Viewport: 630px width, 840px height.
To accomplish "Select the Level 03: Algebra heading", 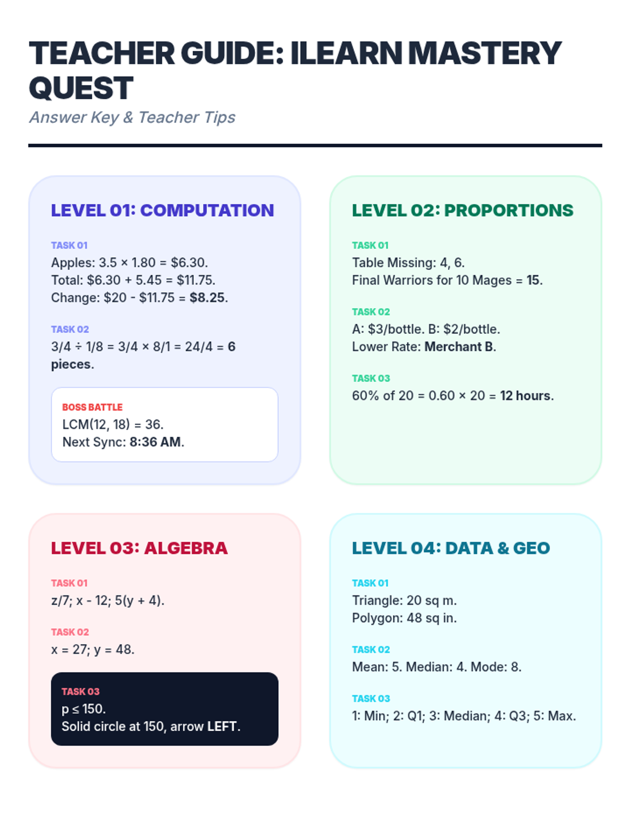I will [x=139, y=548].
